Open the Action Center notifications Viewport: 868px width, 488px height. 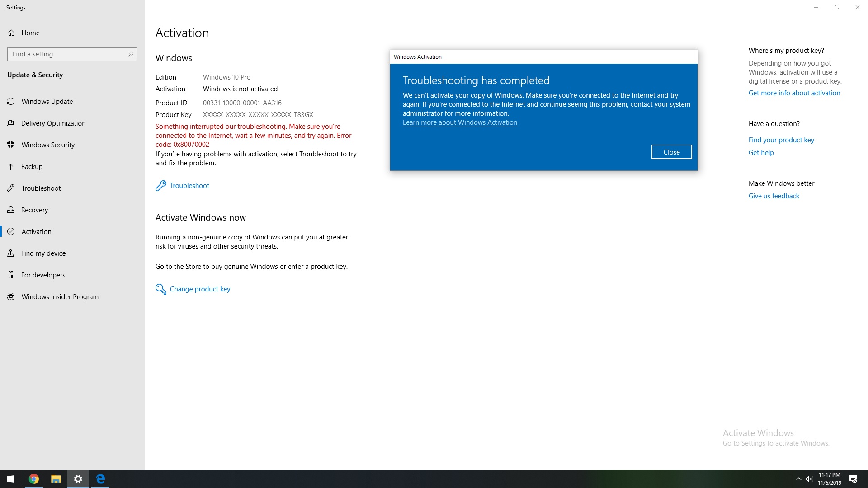[x=853, y=479]
